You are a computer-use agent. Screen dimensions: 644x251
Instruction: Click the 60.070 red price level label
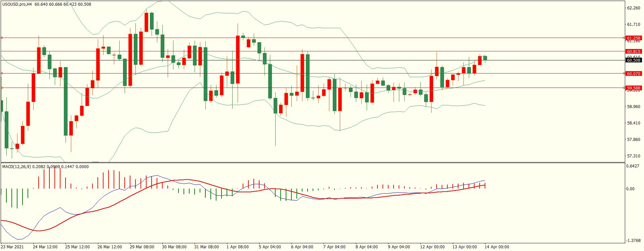633,73
